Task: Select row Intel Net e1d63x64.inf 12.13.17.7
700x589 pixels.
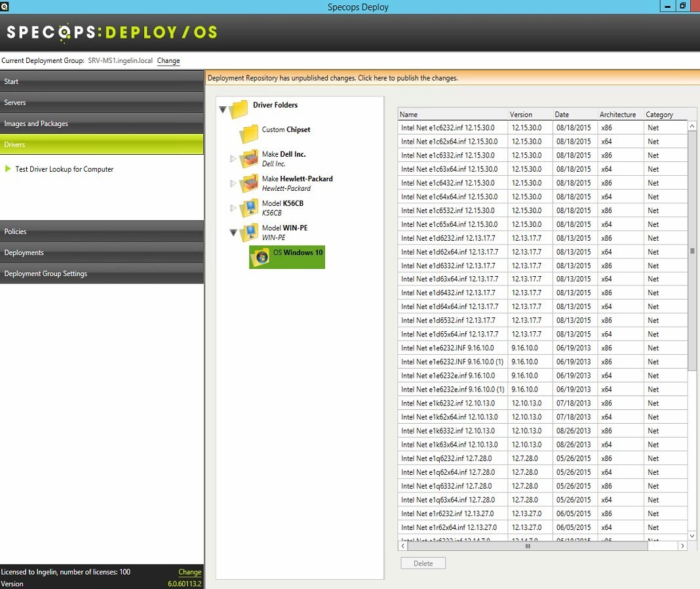Action: tap(542, 279)
